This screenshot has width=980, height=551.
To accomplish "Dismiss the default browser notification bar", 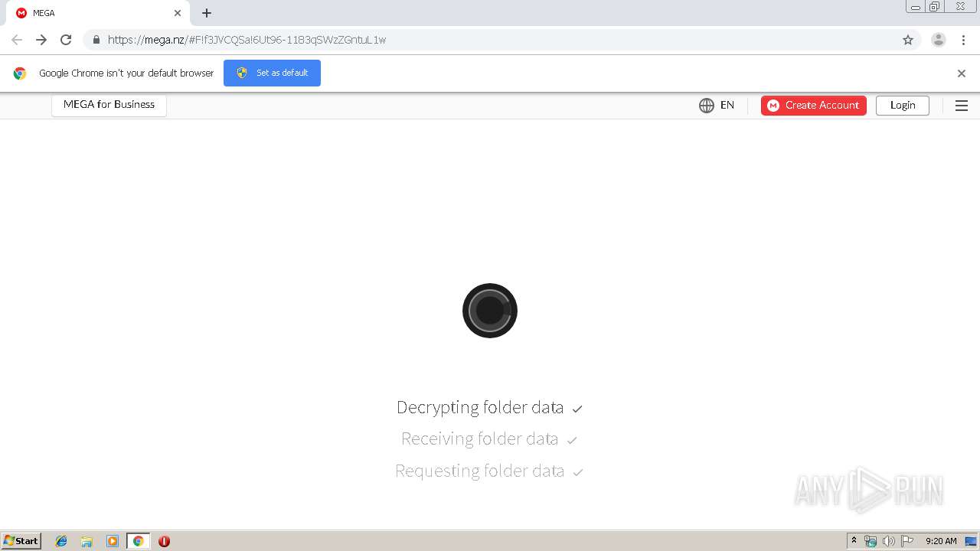I will coord(962,73).
